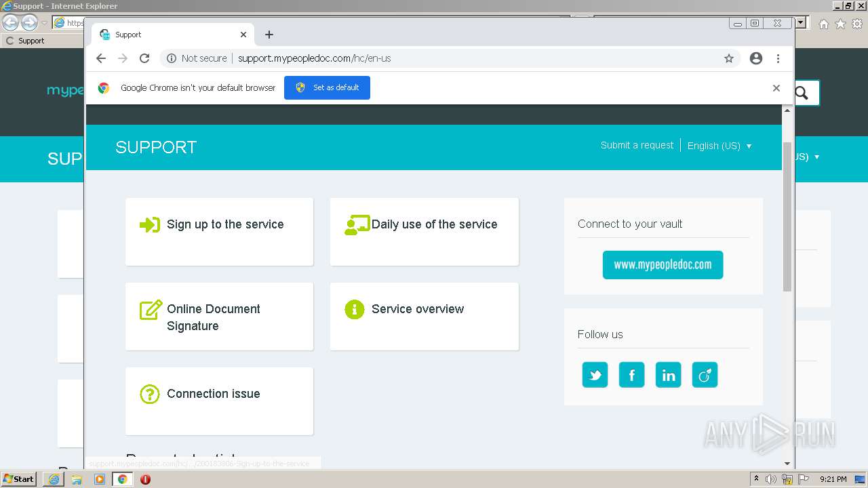Click the search magnifier in Internet Explorer
This screenshot has width=868, height=488.
[x=802, y=93]
